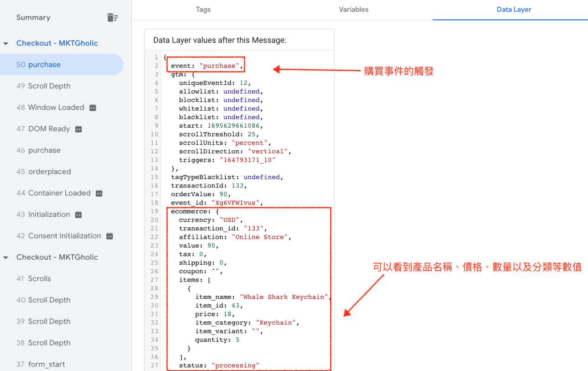
Task: Click the transaction_id: "133" line
Action: [223, 229]
